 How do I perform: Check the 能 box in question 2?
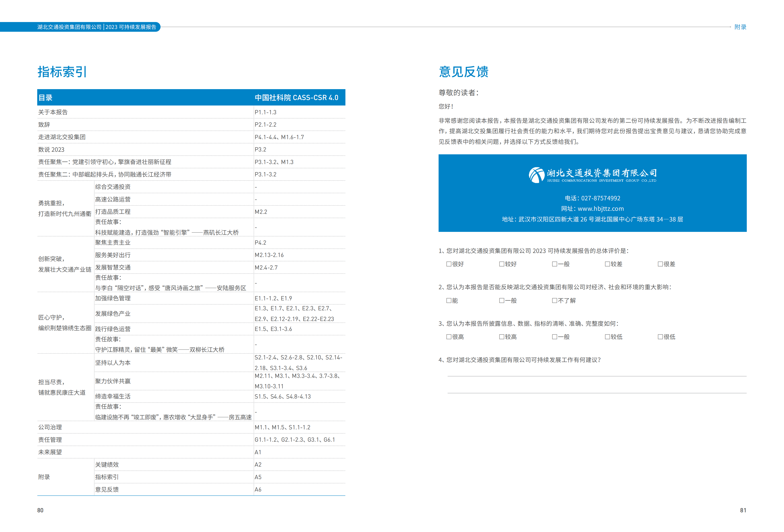449,301
